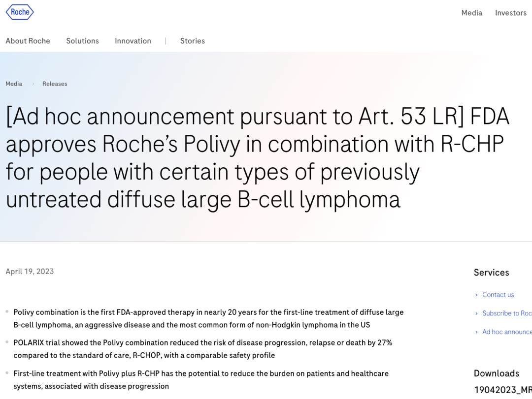Open the Solutions menu
This screenshot has width=532, height=399.
click(x=82, y=41)
